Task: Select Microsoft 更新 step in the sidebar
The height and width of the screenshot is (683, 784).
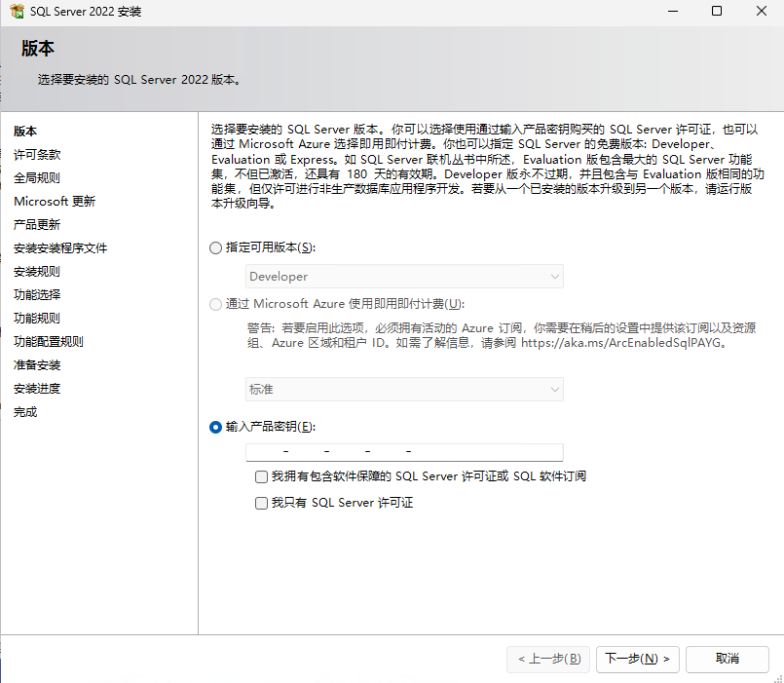Action: coord(55,202)
